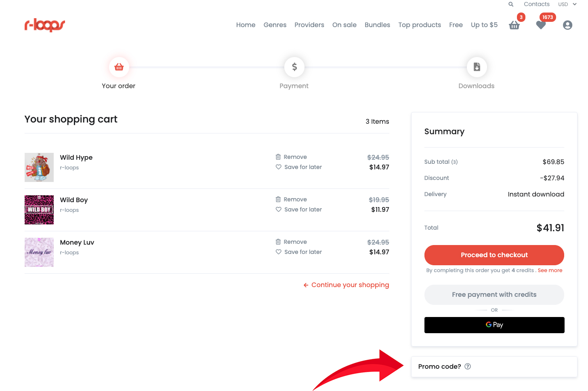Viewport: 588px width, 391px height.
Task: Save Money Luv for later
Action: coord(298,252)
